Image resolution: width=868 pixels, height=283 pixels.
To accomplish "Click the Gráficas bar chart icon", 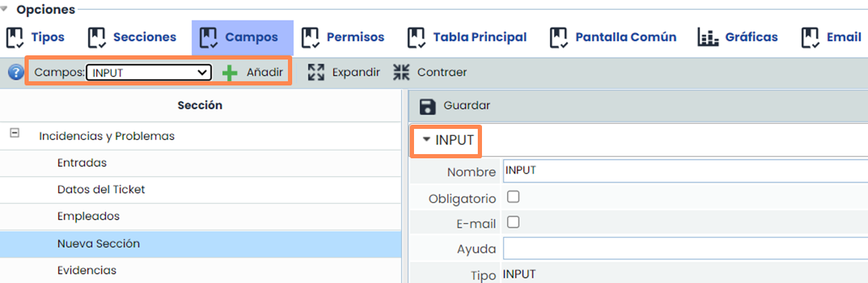I will pyautogui.click(x=708, y=37).
